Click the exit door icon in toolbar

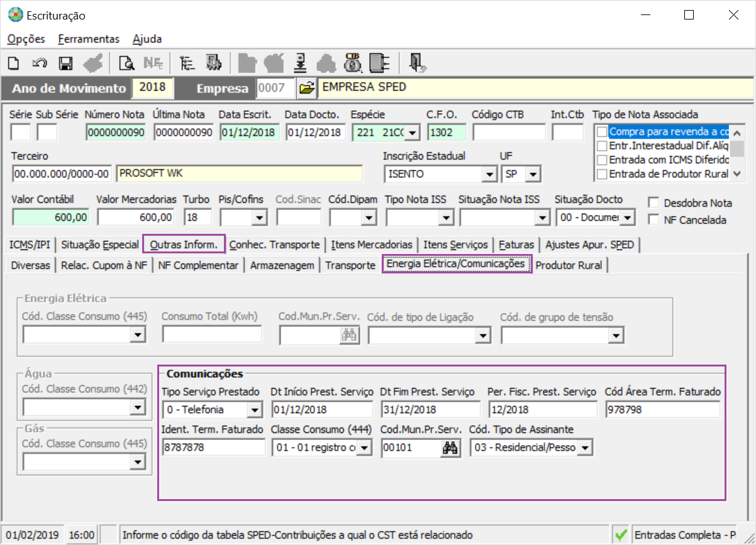pos(416,62)
